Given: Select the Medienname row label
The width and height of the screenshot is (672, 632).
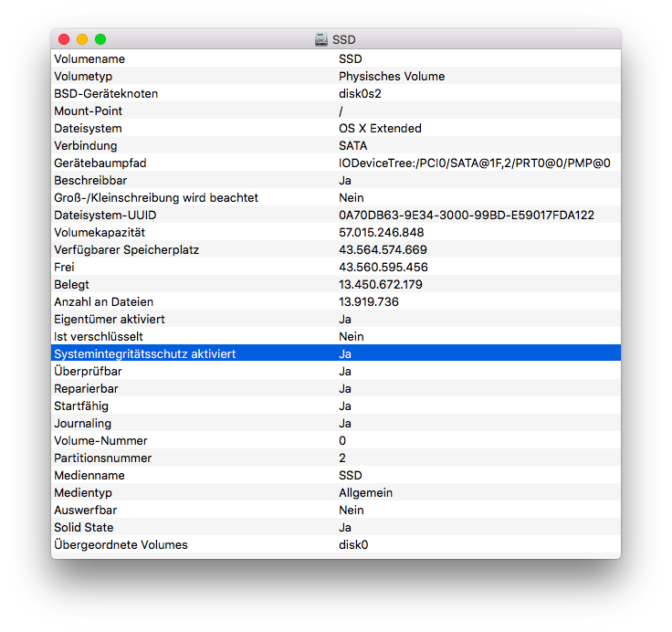Looking at the screenshot, I should coord(89,476).
